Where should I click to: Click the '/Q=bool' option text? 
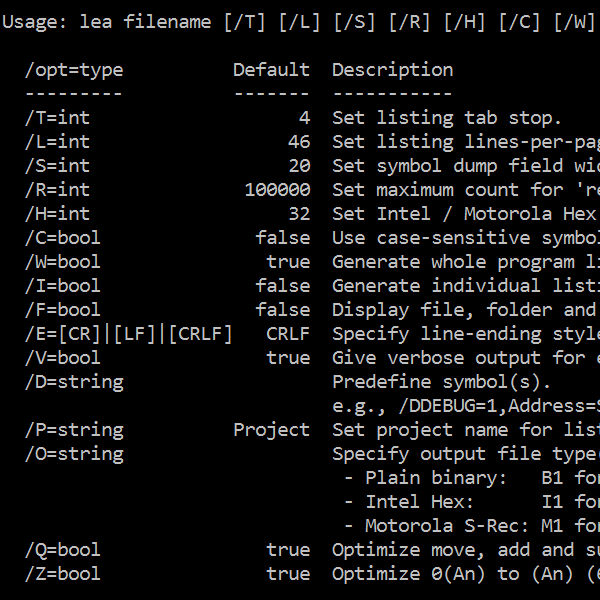pos(63,550)
